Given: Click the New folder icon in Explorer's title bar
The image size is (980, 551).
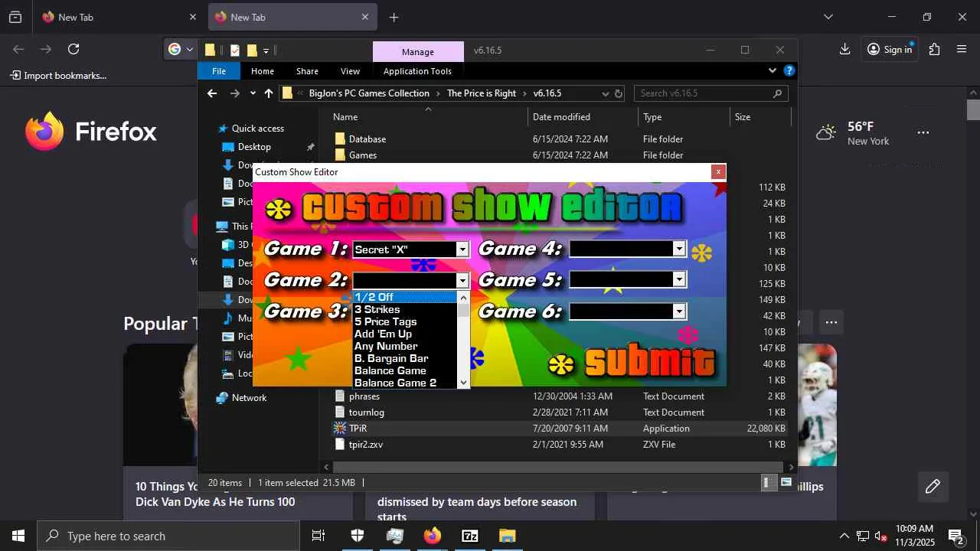Looking at the screenshot, I should [252, 51].
